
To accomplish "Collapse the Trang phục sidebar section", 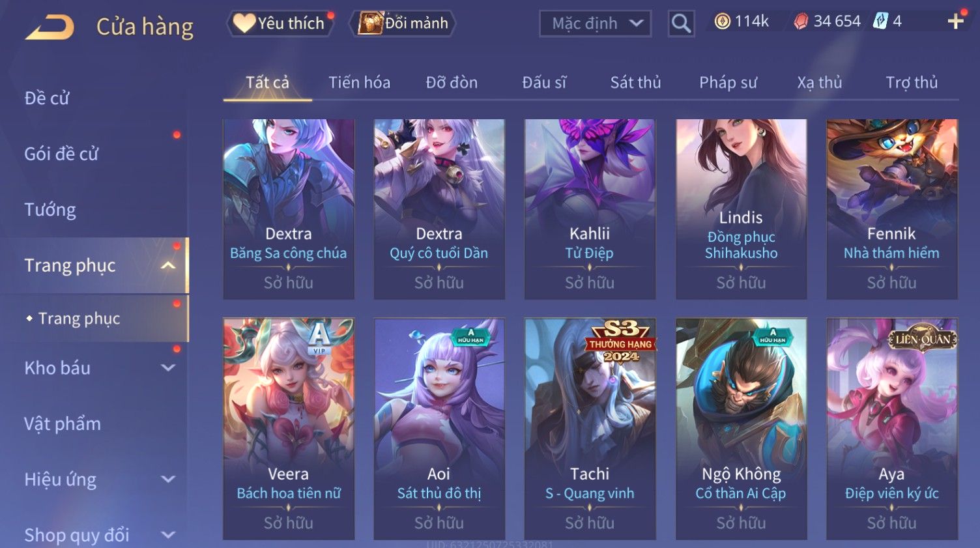I will coord(168,265).
